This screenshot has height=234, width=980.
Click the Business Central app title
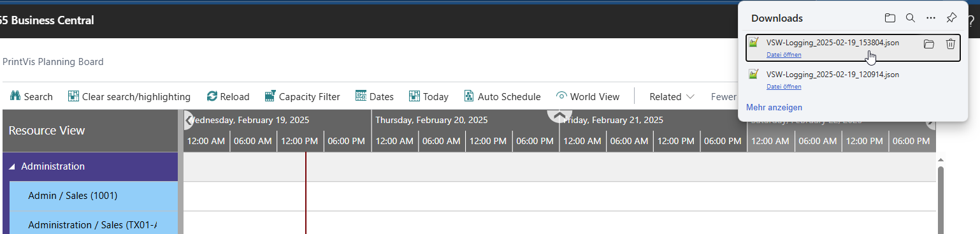47,20
